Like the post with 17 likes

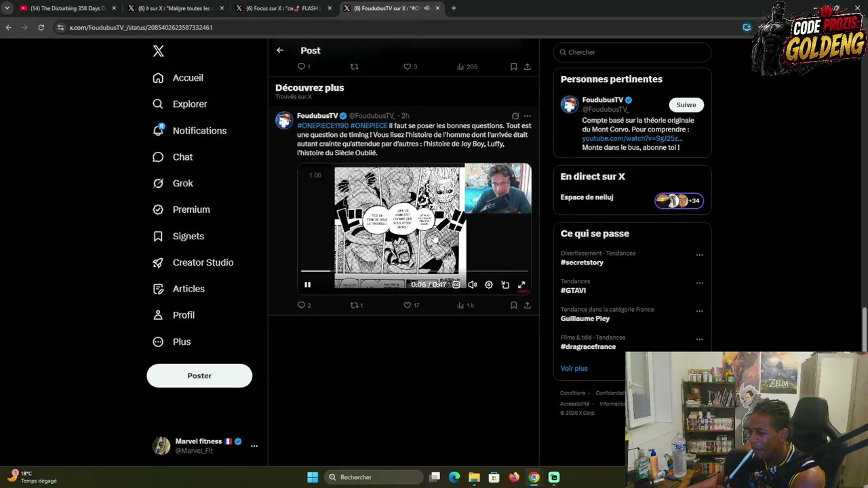click(x=412, y=306)
